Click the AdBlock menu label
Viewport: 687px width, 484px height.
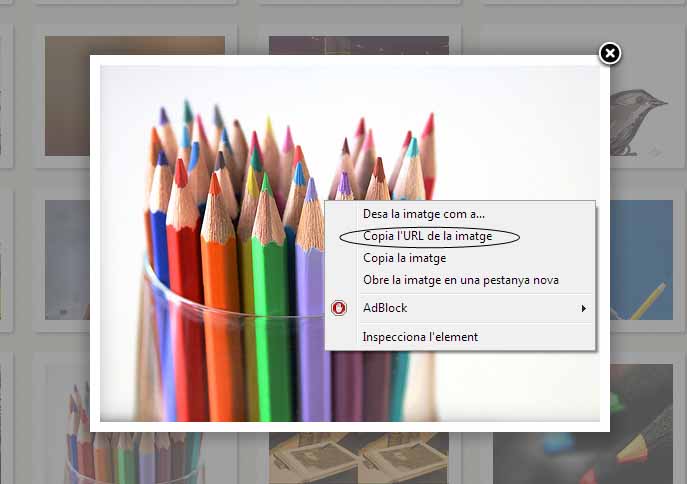pos(385,308)
